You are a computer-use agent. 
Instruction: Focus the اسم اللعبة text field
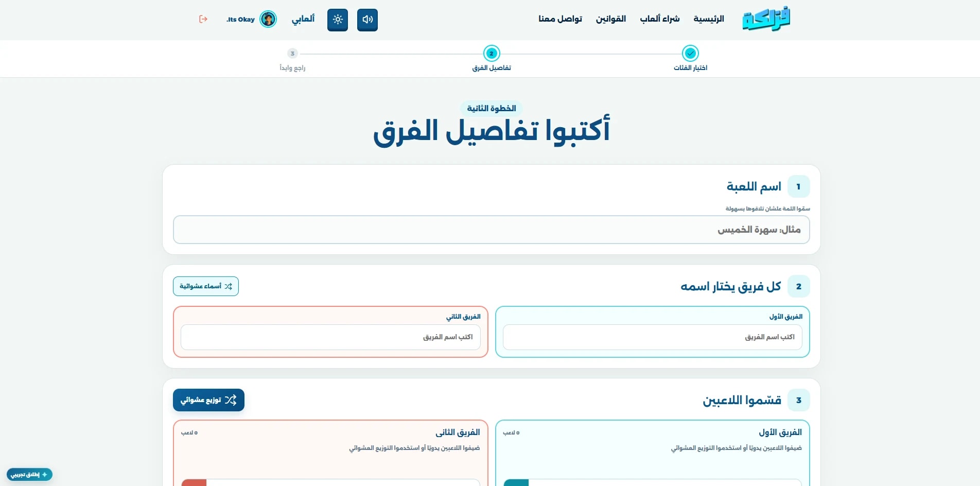(x=492, y=230)
